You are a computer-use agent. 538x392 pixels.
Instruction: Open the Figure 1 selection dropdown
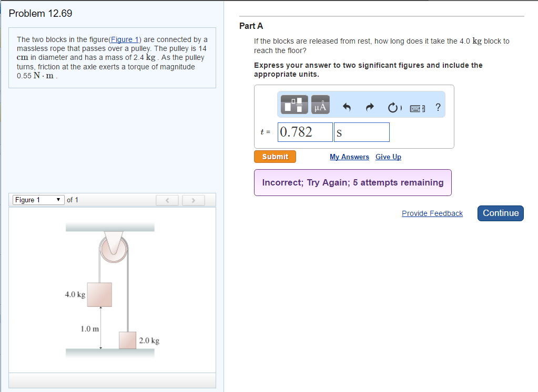pyautogui.click(x=38, y=200)
